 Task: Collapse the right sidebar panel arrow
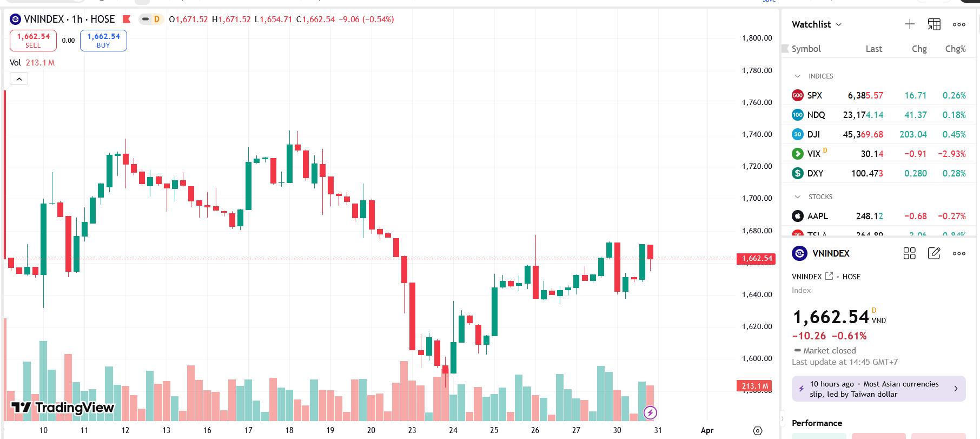tap(782, 419)
